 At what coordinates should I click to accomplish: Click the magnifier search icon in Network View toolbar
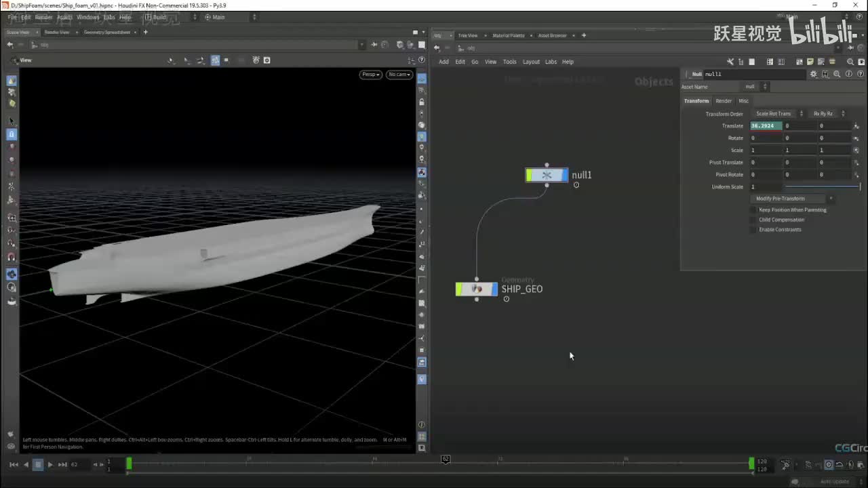(850, 62)
